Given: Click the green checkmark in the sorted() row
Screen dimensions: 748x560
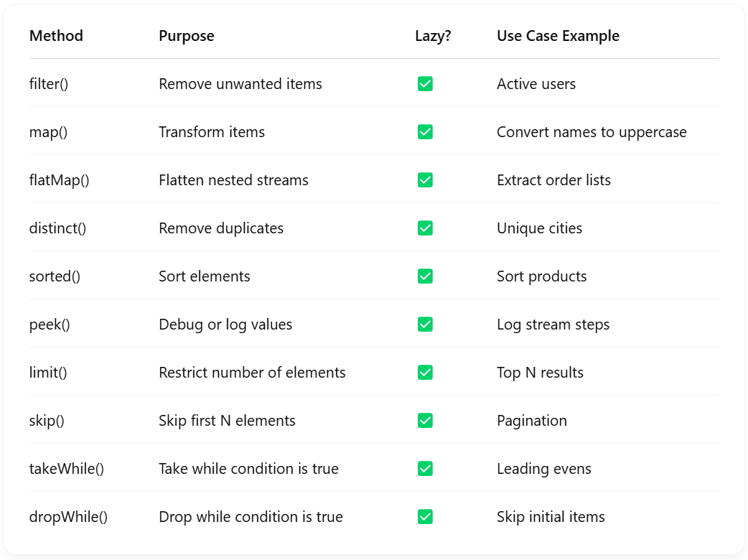Looking at the screenshot, I should (425, 276).
